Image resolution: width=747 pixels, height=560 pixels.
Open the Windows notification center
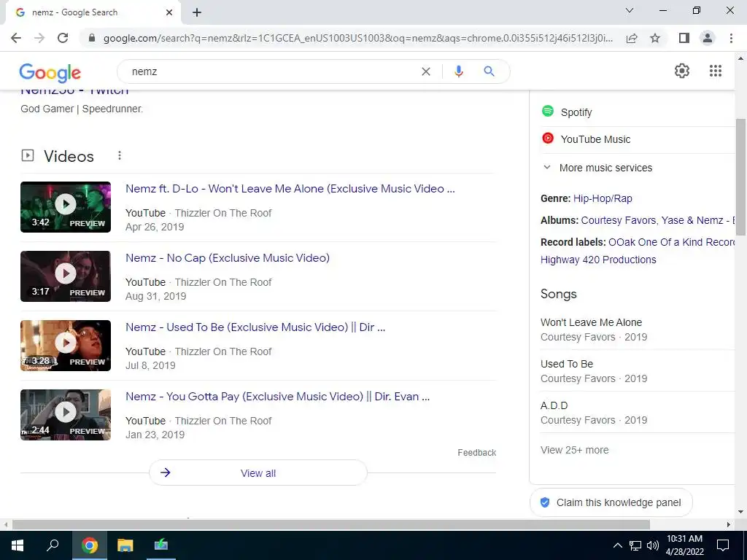point(723,545)
